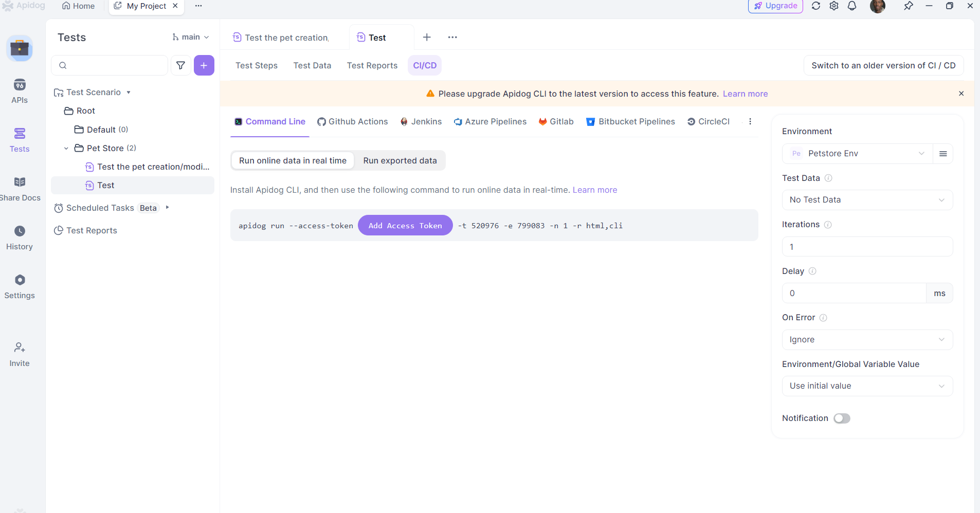
Task: Toggle the Notification switch
Action: point(842,418)
